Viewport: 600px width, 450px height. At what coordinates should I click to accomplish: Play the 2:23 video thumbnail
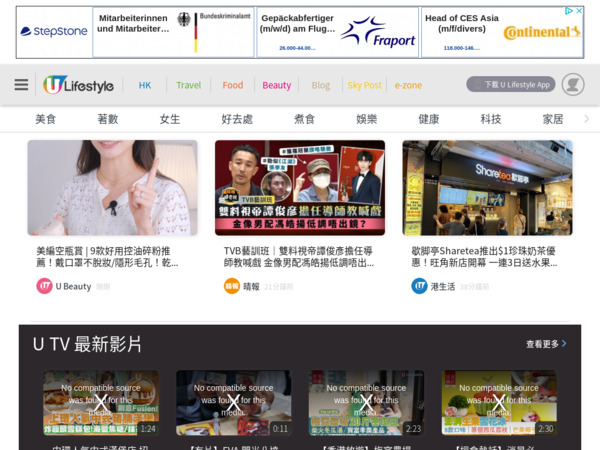click(x=366, y=403)
